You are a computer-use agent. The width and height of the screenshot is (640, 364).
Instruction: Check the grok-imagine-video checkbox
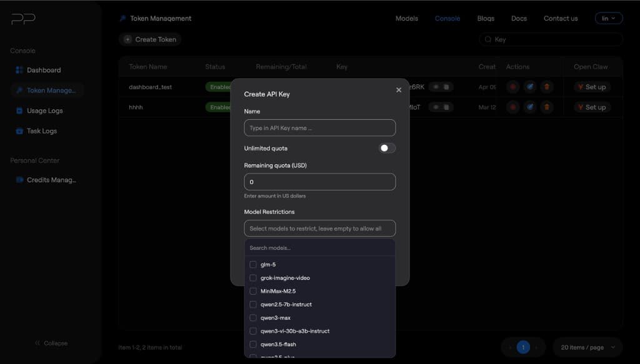(x=253, y=278)
